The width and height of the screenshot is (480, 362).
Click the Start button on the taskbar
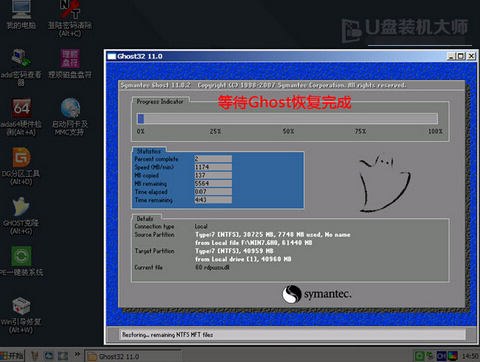click(x=12, y=356)
